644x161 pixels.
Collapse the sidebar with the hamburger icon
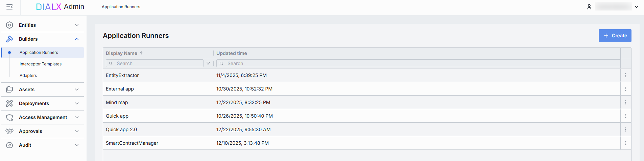pyautogui.click(x=9, y=7)
